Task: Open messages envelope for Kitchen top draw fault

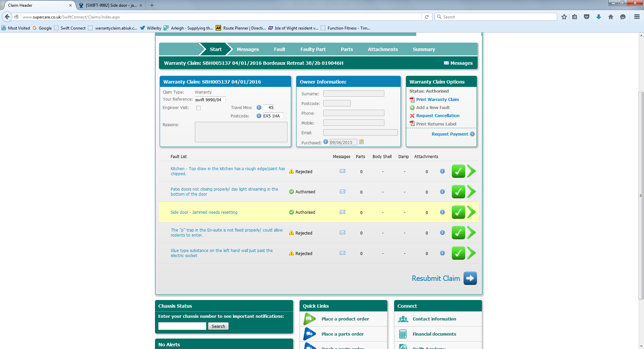Action: coord(342,171)
